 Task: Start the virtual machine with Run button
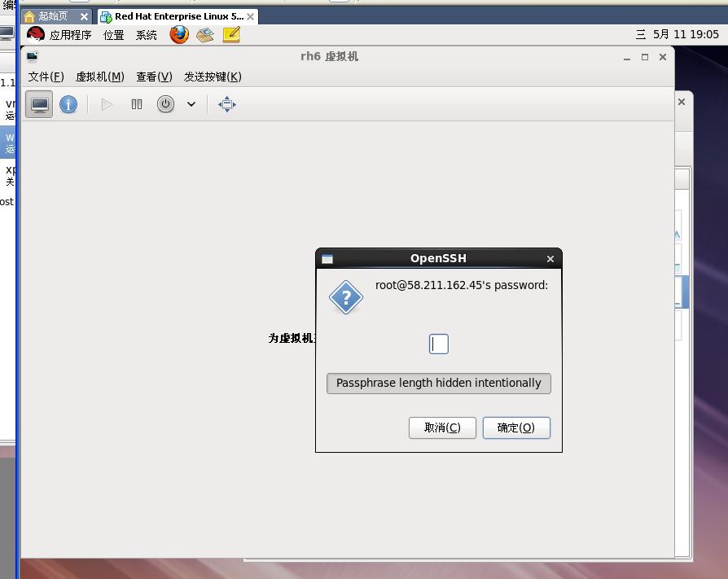[x=107, y=104]
